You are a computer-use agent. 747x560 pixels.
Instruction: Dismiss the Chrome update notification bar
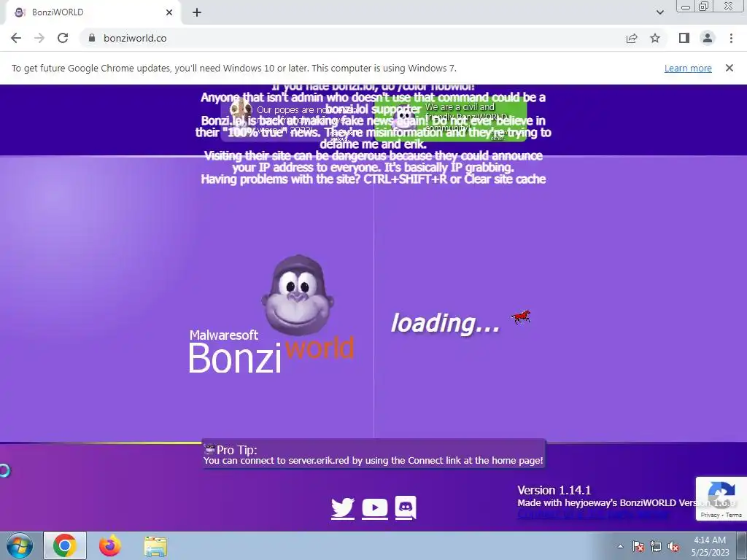729,68
